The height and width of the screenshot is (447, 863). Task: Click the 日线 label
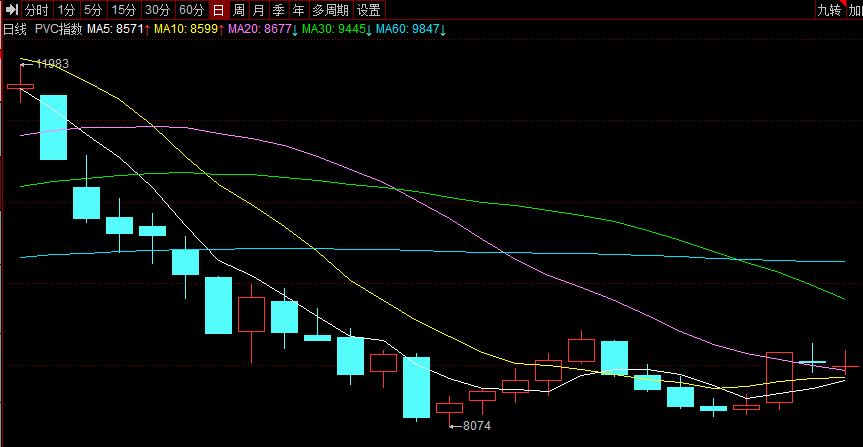pos(15,29)
